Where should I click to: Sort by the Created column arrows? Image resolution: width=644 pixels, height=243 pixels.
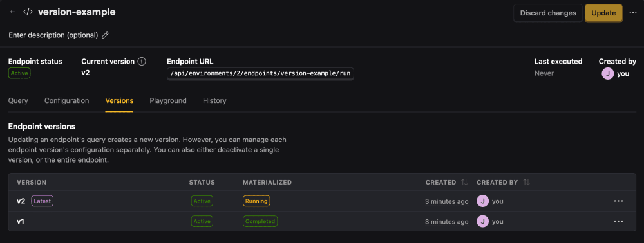[464, 182]
